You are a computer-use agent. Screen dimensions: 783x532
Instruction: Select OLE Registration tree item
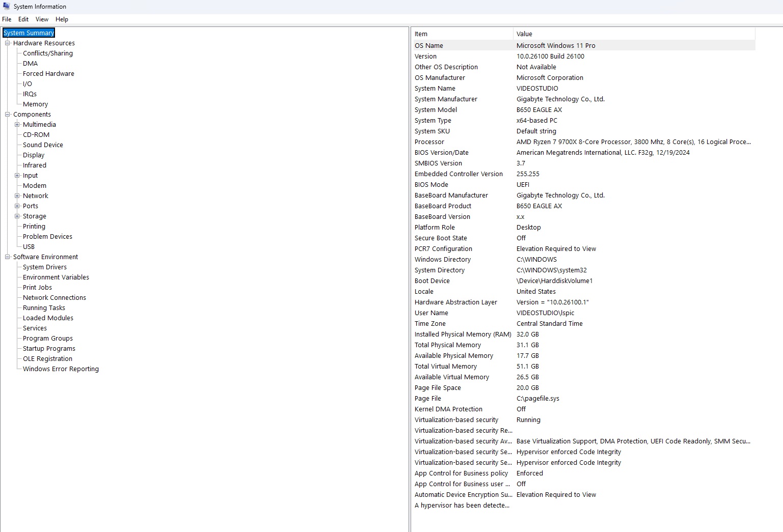tap(47, 359)
